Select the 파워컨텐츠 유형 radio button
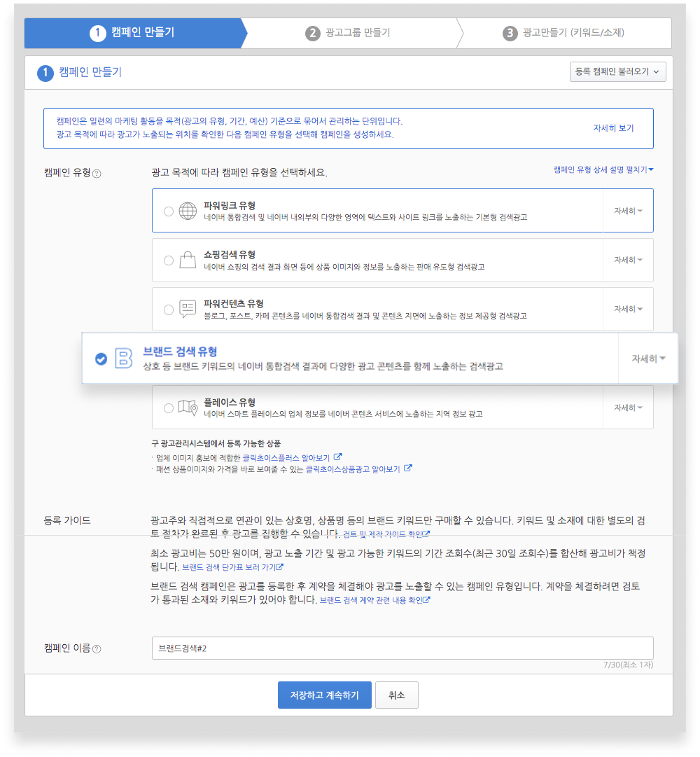 tap(169, 310)
